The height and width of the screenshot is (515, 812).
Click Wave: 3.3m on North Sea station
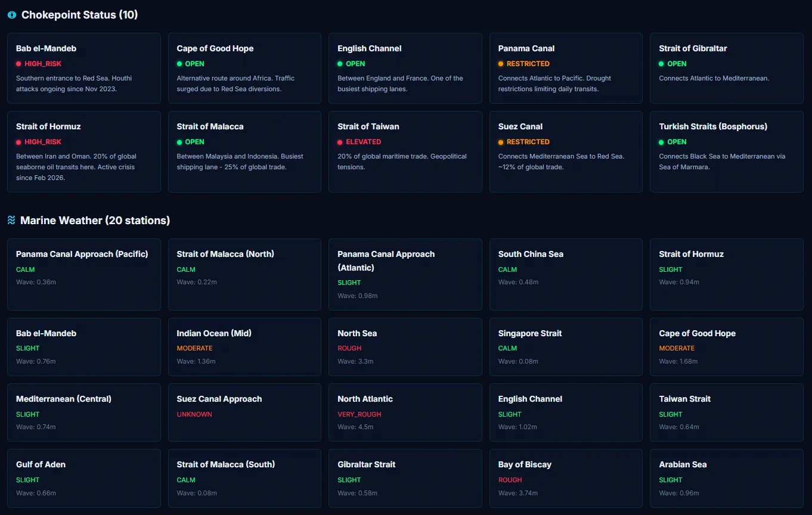pyautogui.click(x=355, y=361)
